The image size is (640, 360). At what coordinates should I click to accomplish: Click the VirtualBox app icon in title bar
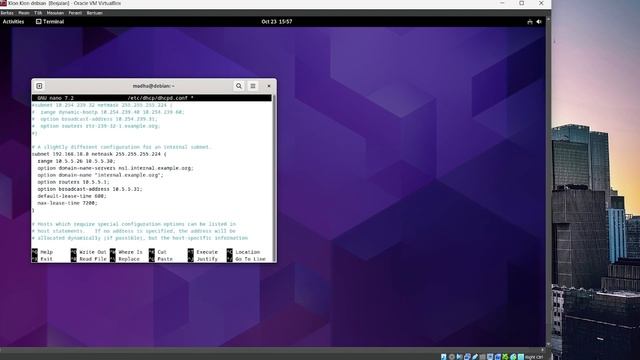pos(3,3)
